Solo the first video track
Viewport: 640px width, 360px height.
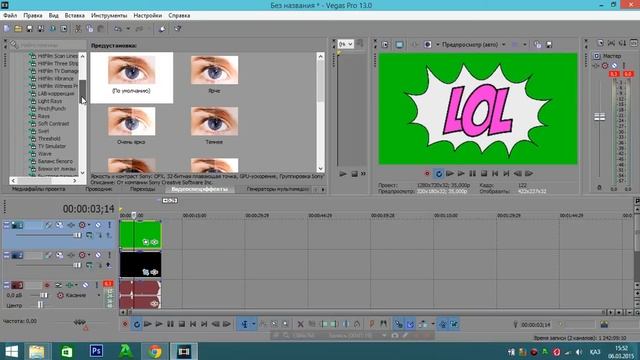(x=109, y=225)
